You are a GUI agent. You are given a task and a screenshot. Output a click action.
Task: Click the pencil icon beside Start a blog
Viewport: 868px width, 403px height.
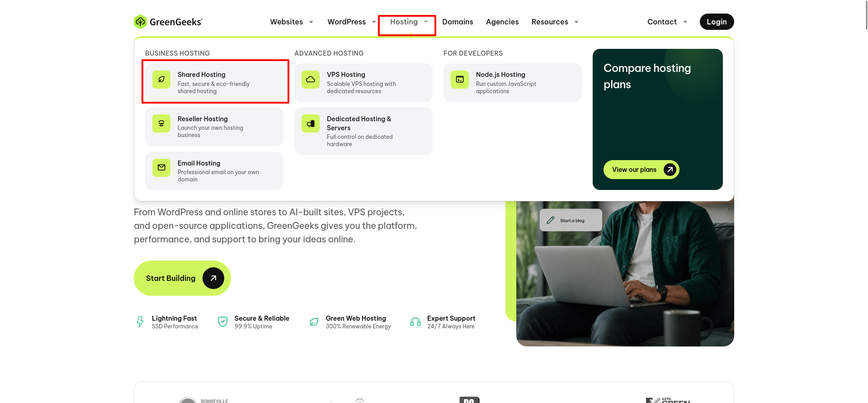[x=550, y=220]
